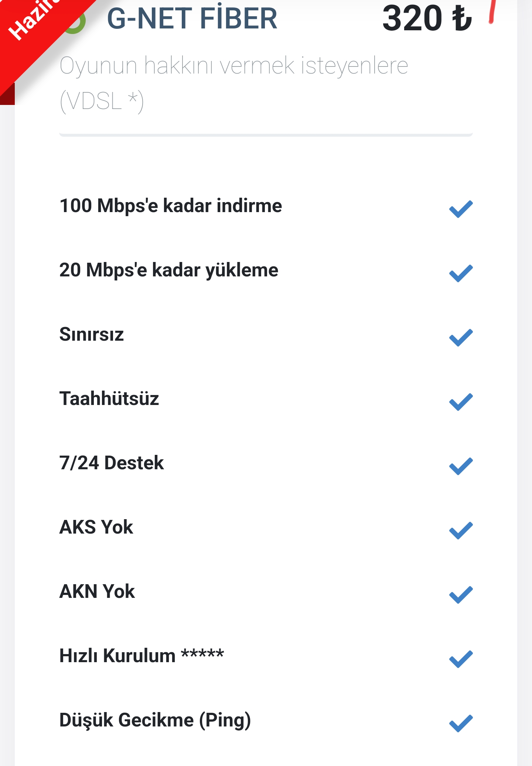Click the checkmark beside 7/24 Destek
The width and height of the screenshot is (532, 766).
point(461,466)
